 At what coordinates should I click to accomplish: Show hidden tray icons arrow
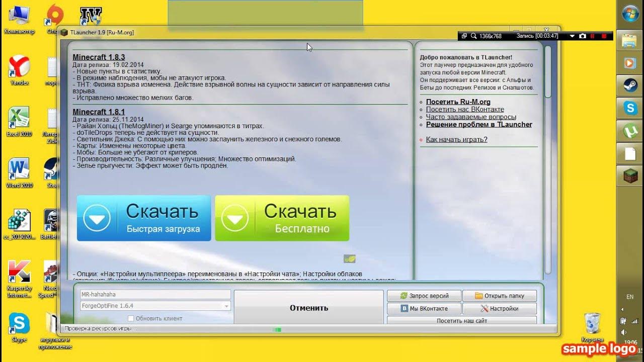[623, 310]
